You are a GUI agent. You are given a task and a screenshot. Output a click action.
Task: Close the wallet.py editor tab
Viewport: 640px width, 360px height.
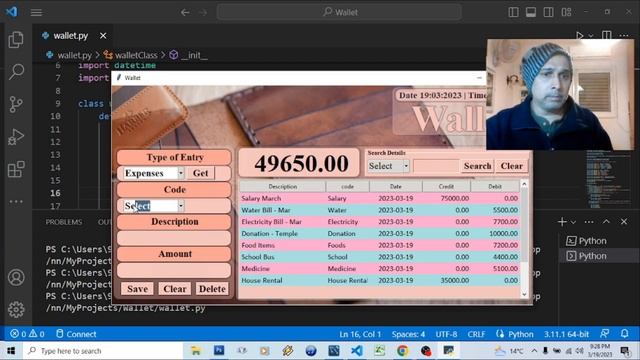pos(103,36)
